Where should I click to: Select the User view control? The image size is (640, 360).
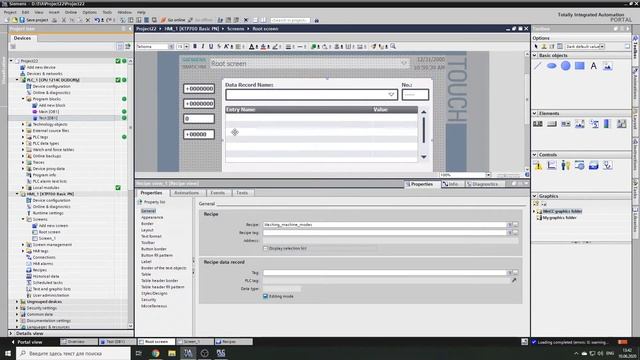[x=565, y=165]
